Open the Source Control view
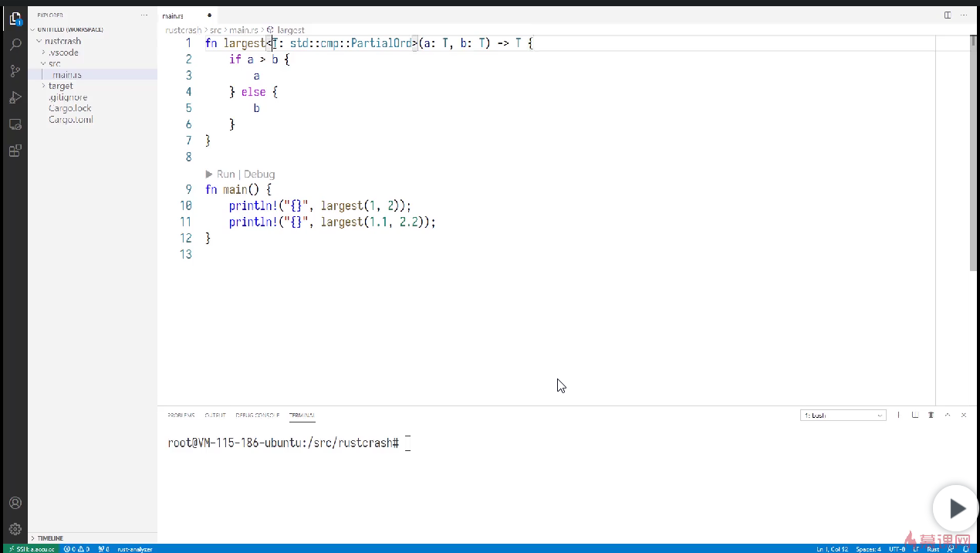980x553 pixels. (x=15, y=71)
